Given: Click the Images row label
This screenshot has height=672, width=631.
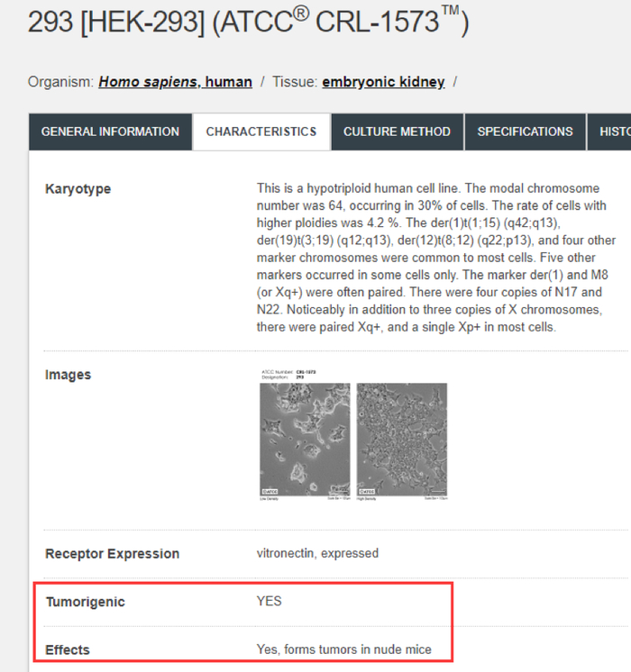Looking at the screenshot, I should 68,375.
